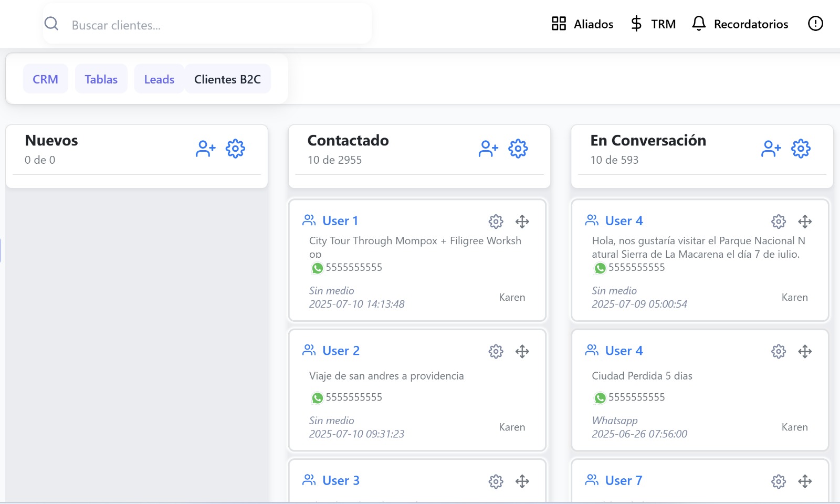Image resolution: width=840 pixels, height=504 pixels.
Task: Select the Leads tab
Action: pyautogui.click(x=159, y=79)
